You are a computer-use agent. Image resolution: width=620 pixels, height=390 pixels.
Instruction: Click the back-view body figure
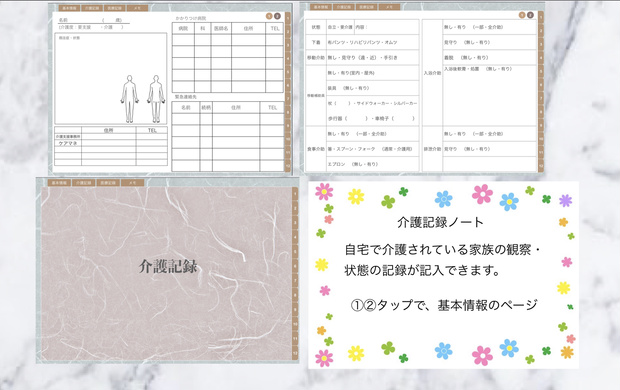pos(156,98)
